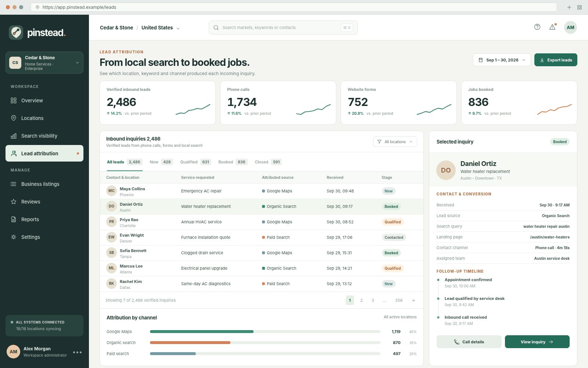Click the DO avatar in Selected inquiry panel
588x368 pixels.
click(x=446, y=170)
